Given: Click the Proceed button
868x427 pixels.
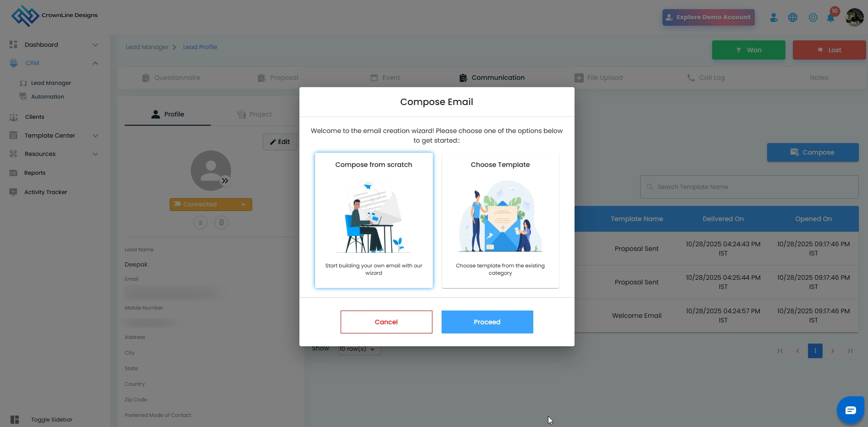Looking at the screenshot, I should point(487,322).
